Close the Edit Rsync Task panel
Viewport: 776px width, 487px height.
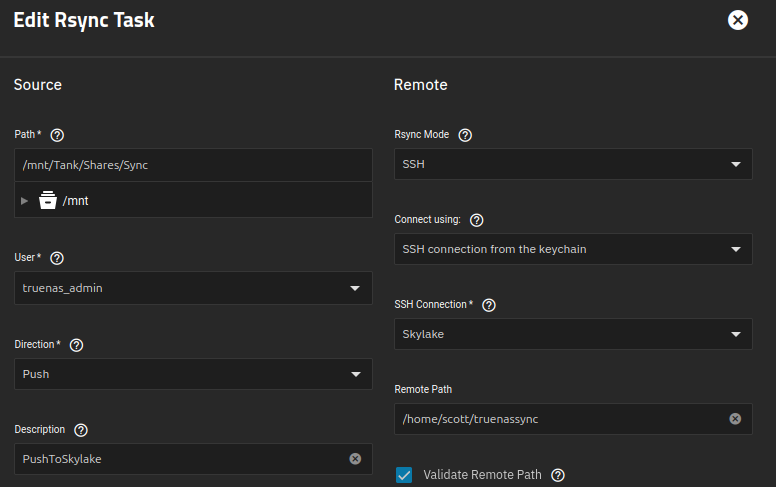737,20
